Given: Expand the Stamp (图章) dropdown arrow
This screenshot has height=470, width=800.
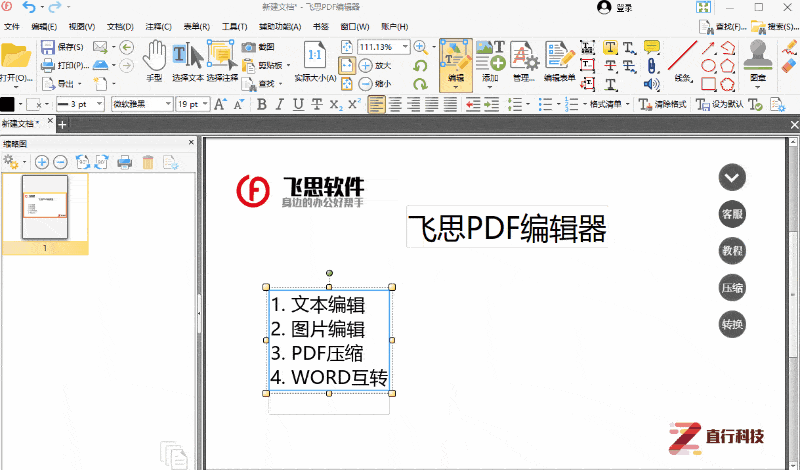Looking at the screenshot, I should coord(758,87).
